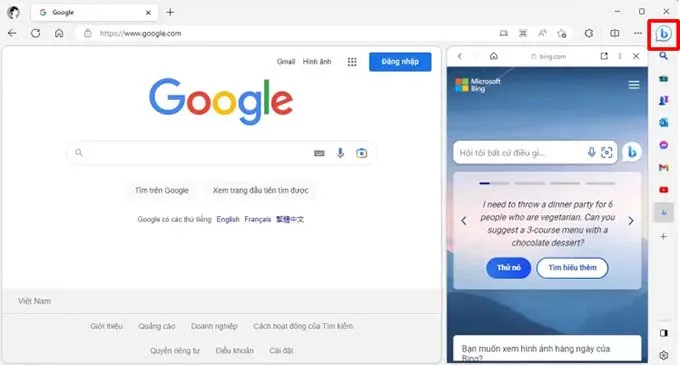
Task: Open Bing hamburger menu
Action: (634, 85)
